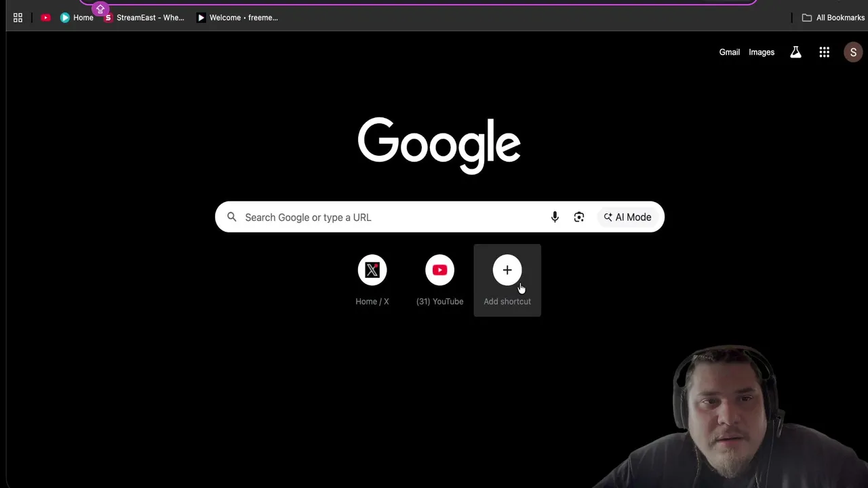
Task: Switch to AI Mode
Action: point(627,217)
